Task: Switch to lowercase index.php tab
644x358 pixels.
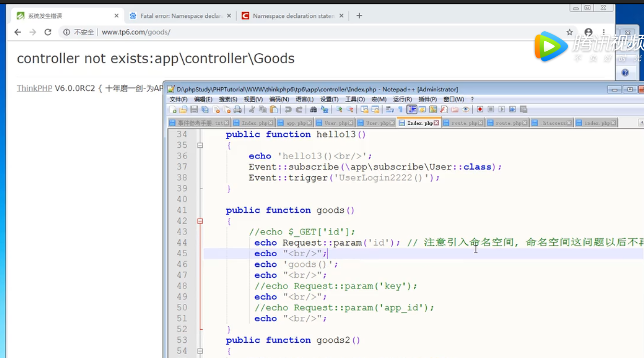Action: pos(595,123)
